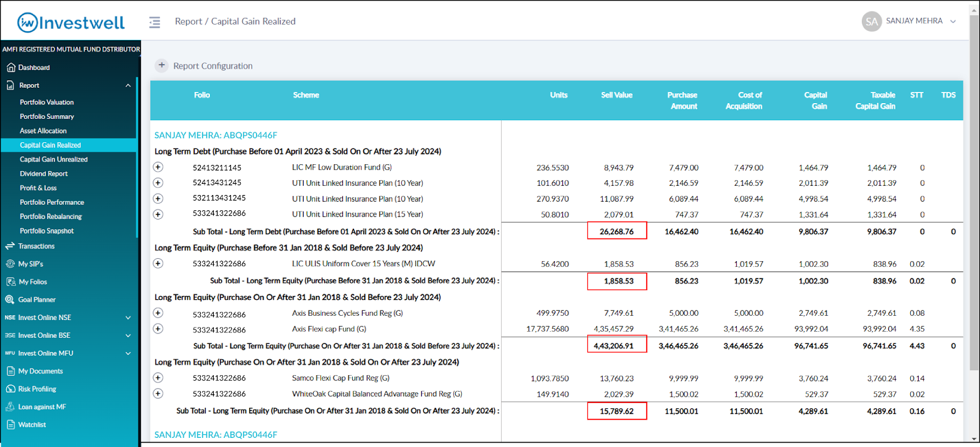Open Portfolio Summary report
This screenshot has width=980, height=447.
point(47,117)
